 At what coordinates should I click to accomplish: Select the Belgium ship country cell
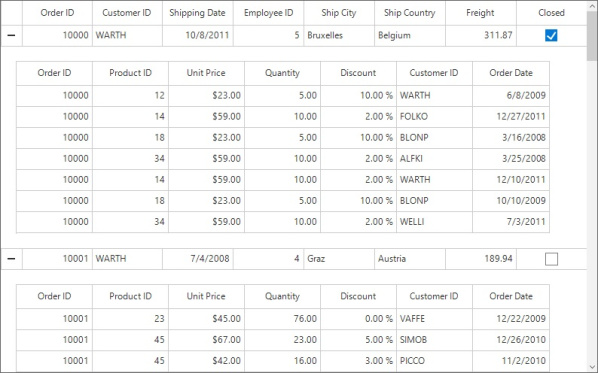[x=410, y=36]
